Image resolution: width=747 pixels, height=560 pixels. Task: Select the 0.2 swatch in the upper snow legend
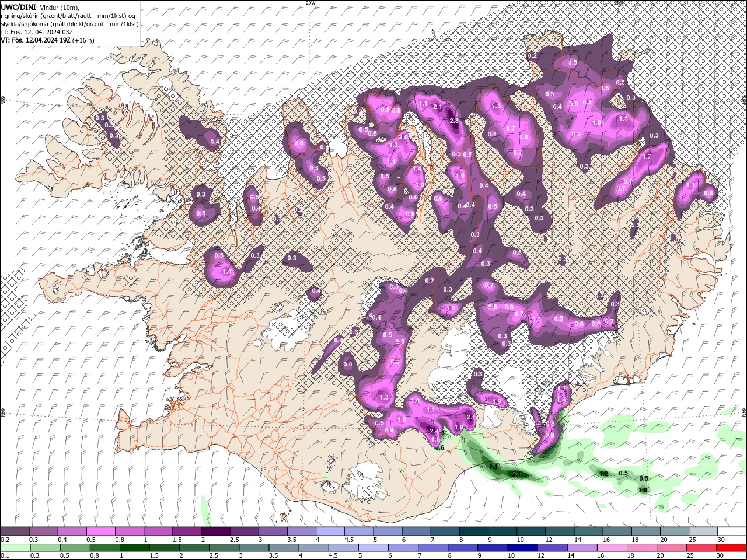tap(15, 531)
